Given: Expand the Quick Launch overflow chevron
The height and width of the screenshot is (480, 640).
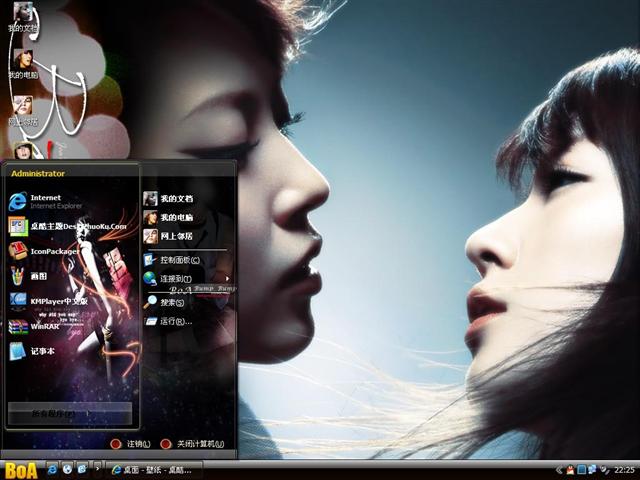Looking at the screenshot, I should [x=97, y=468].
